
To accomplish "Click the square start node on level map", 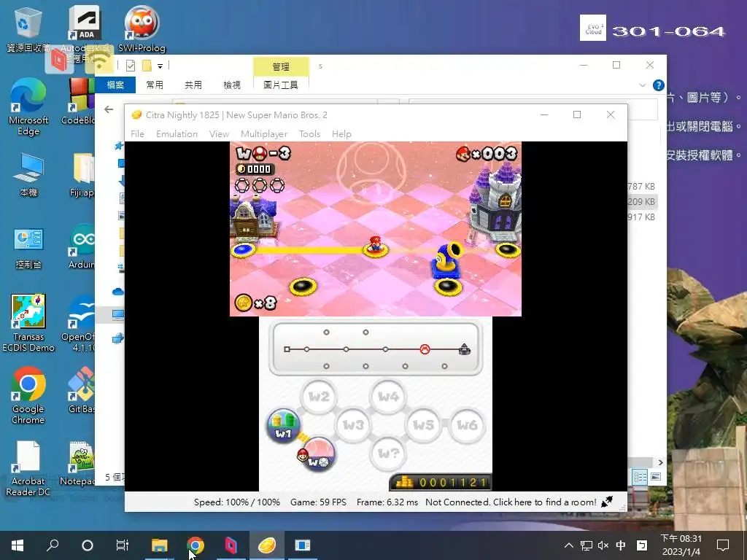I will point(287,349).
